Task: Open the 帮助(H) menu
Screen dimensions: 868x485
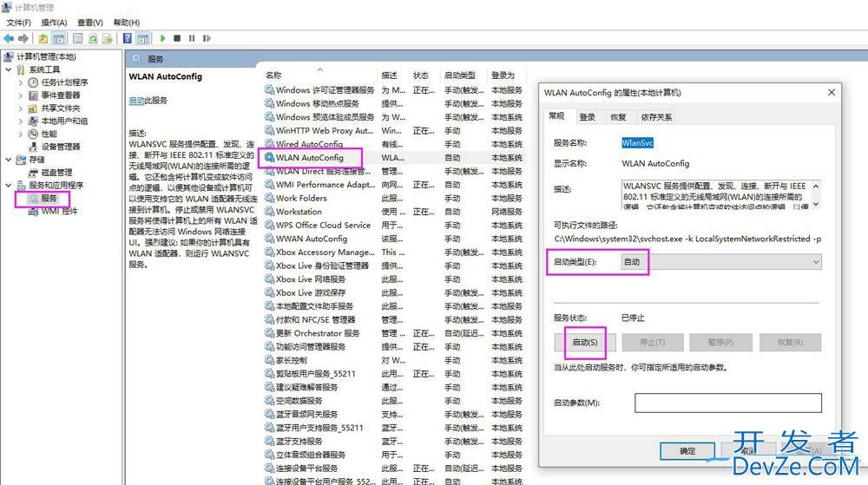Action: tap(127, 23)
